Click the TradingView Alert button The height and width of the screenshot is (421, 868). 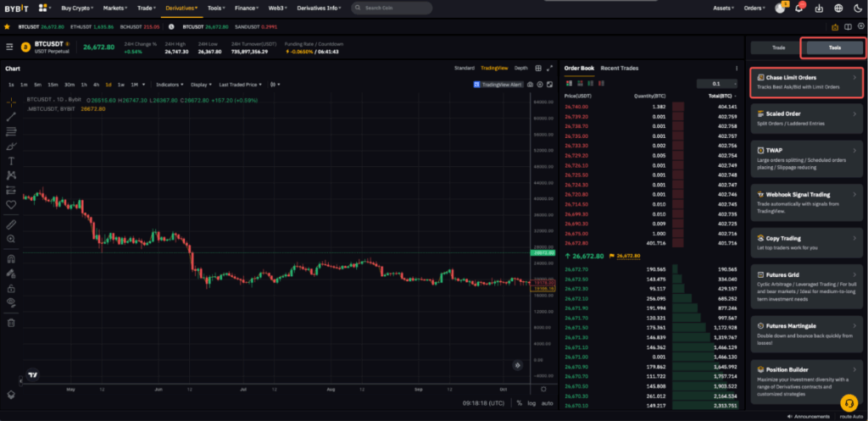point(499,85)
